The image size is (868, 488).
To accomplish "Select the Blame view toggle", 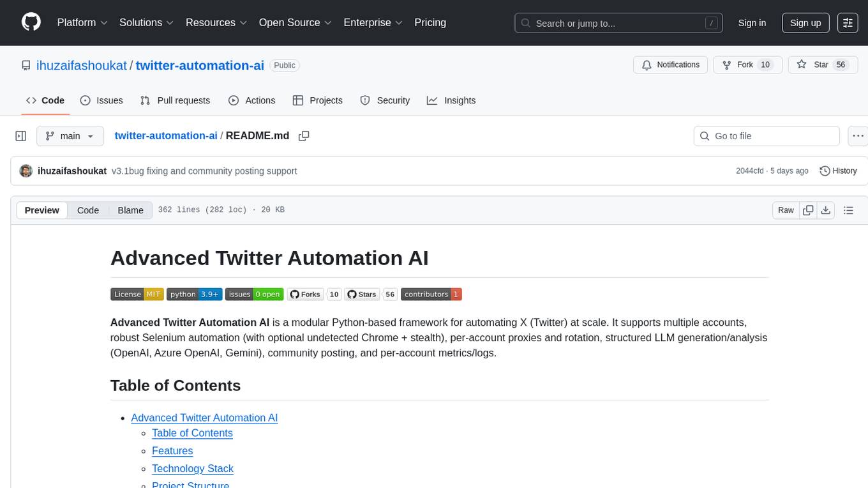I will [131, 210].
